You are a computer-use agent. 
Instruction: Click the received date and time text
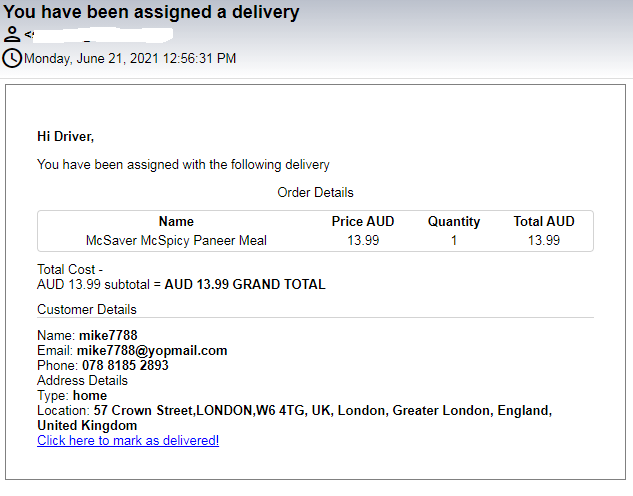pos(130,58)
